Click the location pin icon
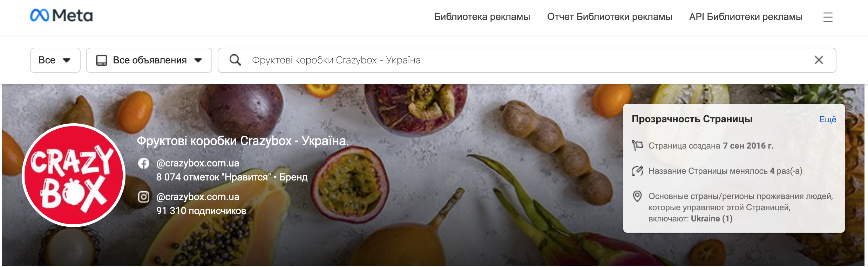 click(x=637, y=196)
